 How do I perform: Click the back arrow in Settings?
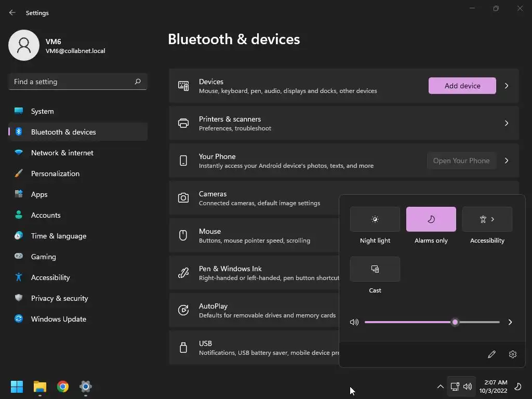[12, 13]
